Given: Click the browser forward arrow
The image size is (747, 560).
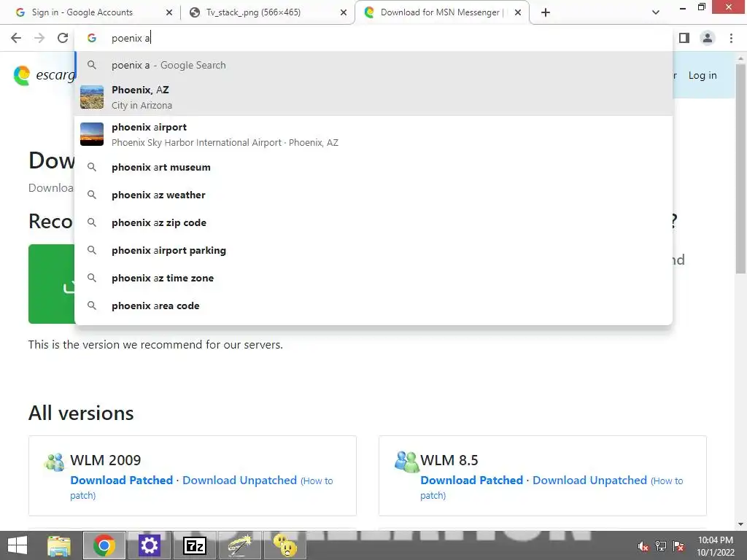Looking at the screenshot, I should coord(39,38).
